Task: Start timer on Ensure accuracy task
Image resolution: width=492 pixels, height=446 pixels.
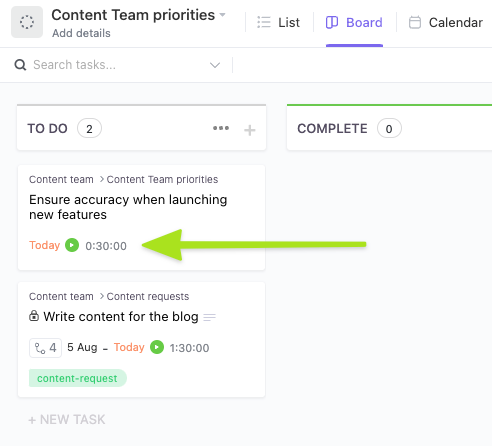Action: pos(72,245)
